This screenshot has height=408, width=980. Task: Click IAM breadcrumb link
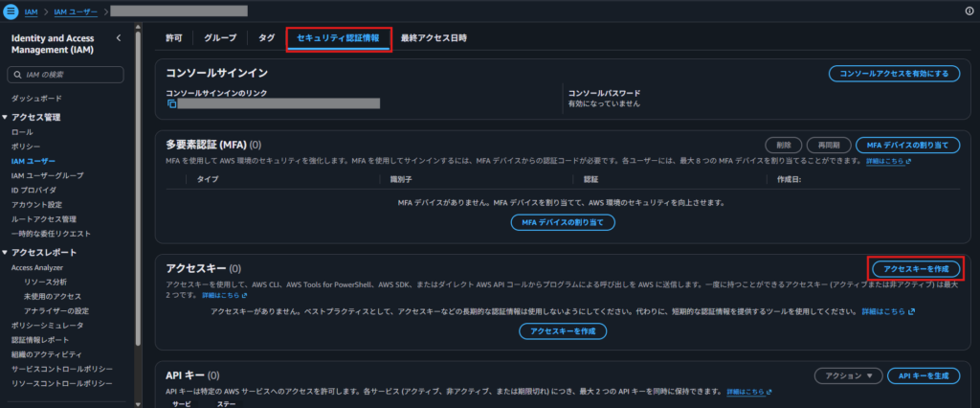31,11
